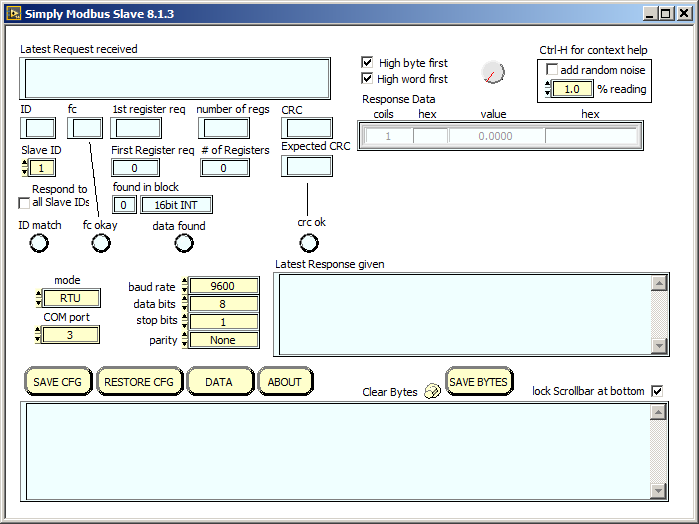Toggle the High byte first checkbox
The width and height of the screenshot is (699, 524).
coord(367,62)
